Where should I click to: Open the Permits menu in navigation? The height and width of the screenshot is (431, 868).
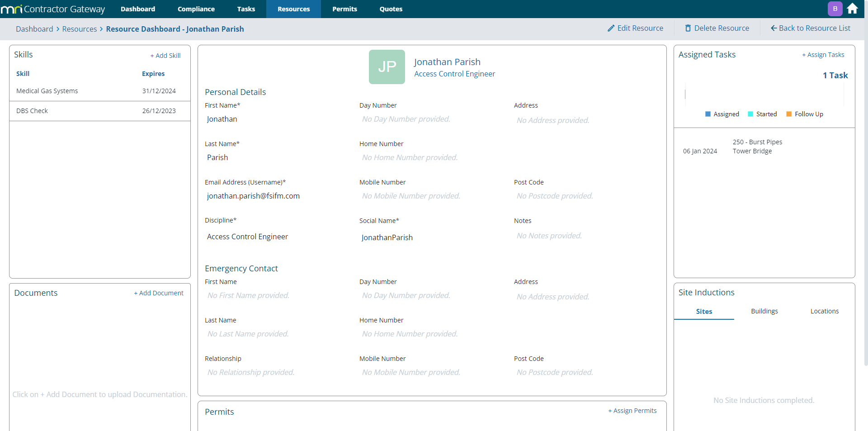point(344,9)
